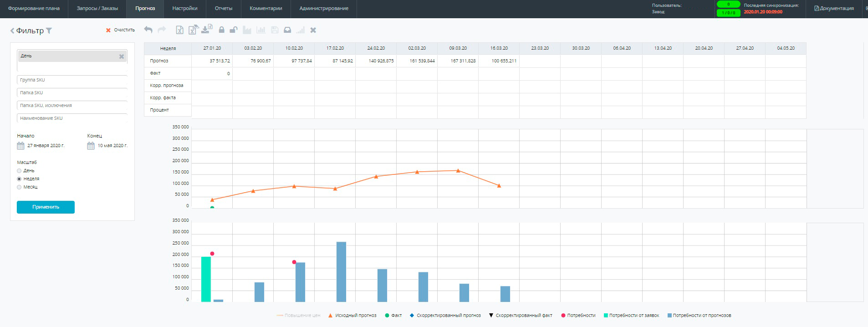Toggle 'Потребности от заявок' legend series
The width and height of the screenshot is (868, 327).
631,315
